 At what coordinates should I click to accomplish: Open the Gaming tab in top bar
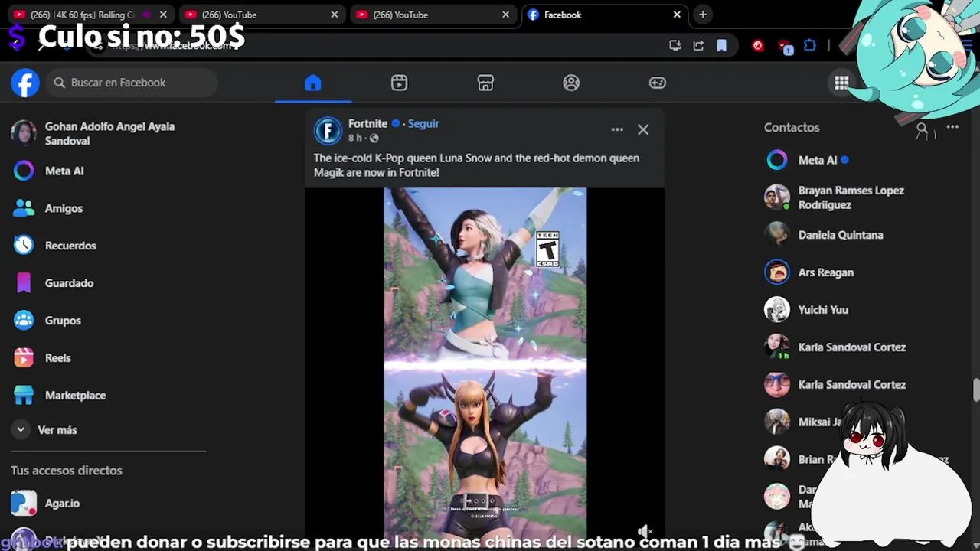coord(658,83)
